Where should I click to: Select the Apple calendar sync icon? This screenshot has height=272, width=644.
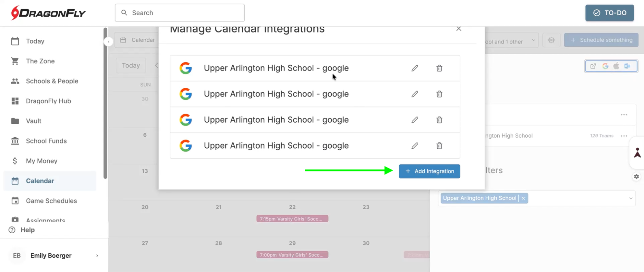click(x=616, y=66)
